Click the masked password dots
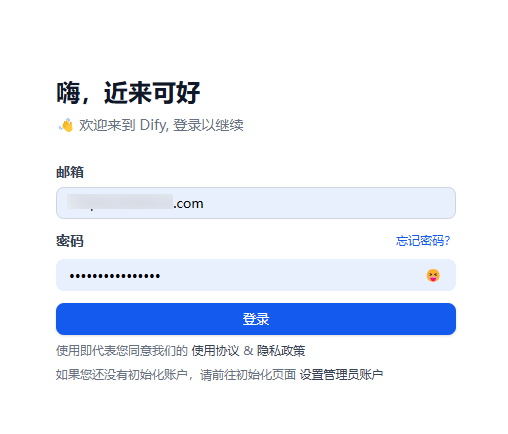This screenshot has width=508, height=434. 115,276
